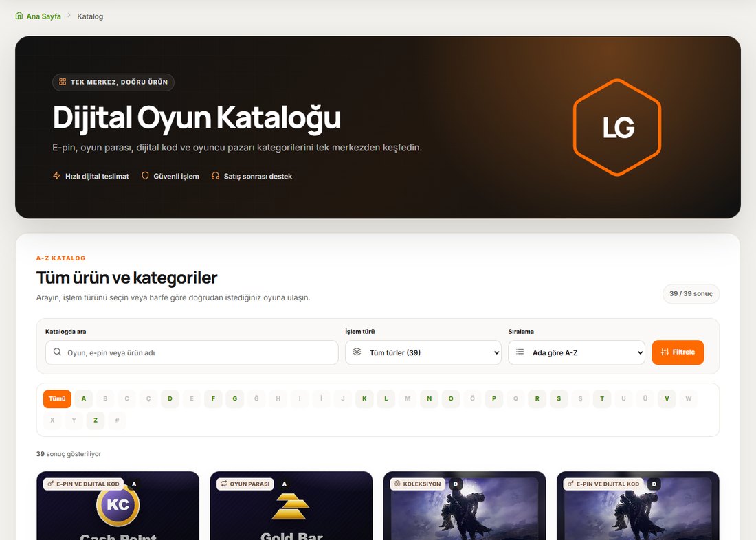Click the orange Filtrele button
The height and width of the screenshot is (540, 756).
(x=678, y=352)
